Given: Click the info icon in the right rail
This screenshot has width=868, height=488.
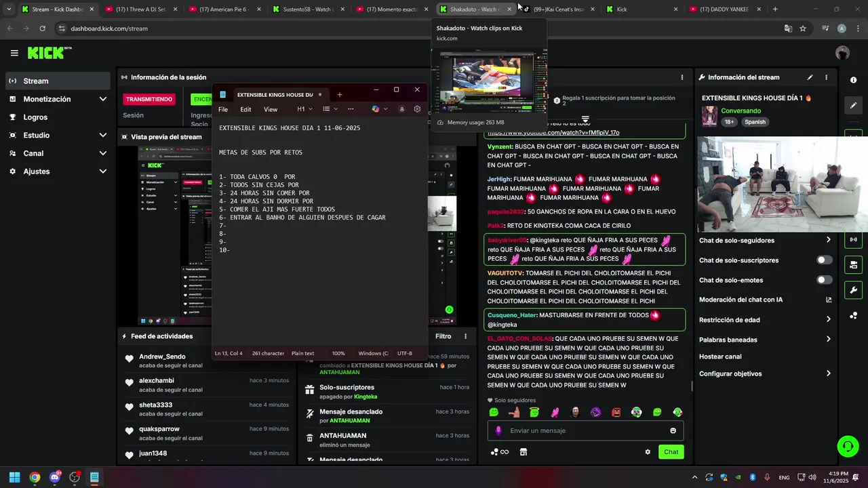Looking at the screenshot, I should click(853, 80).
